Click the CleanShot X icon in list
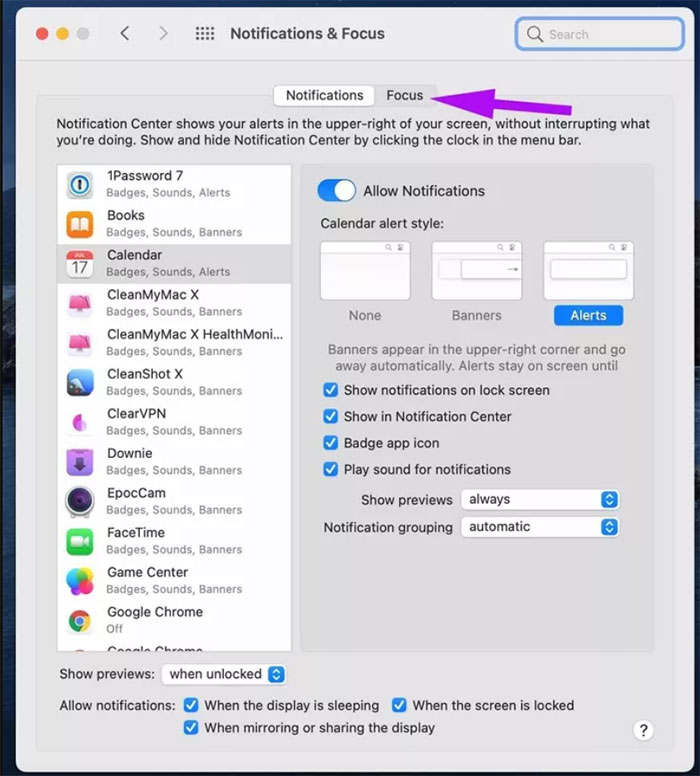The width and height of the screenshot is (700, 776). (80, 382)
